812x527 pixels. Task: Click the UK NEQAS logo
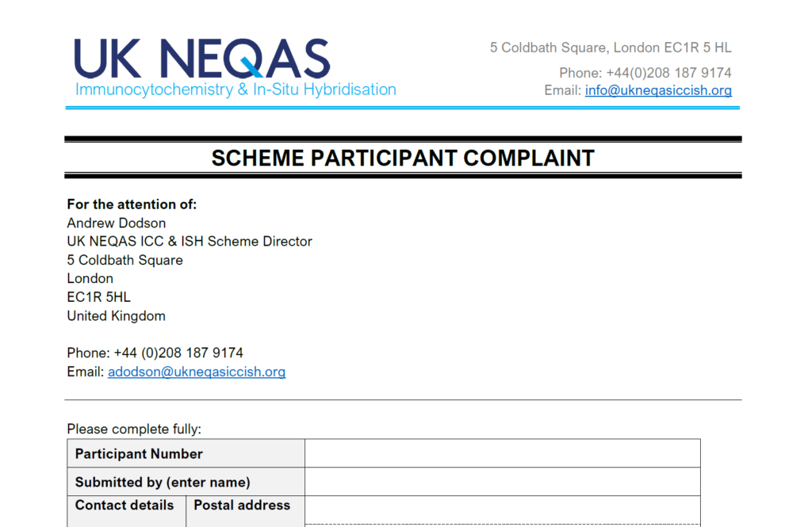coord(202,59)
